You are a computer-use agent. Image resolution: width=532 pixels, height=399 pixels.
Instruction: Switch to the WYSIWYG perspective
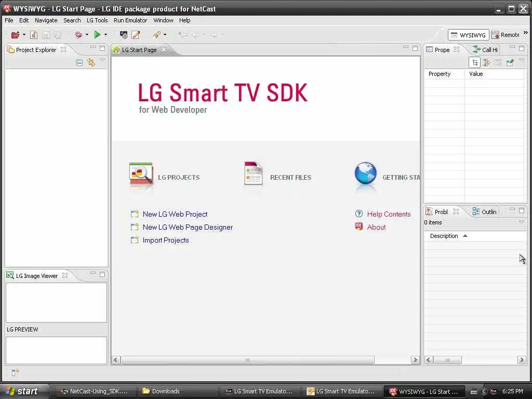pyautogui.click(x=468, y=35)
